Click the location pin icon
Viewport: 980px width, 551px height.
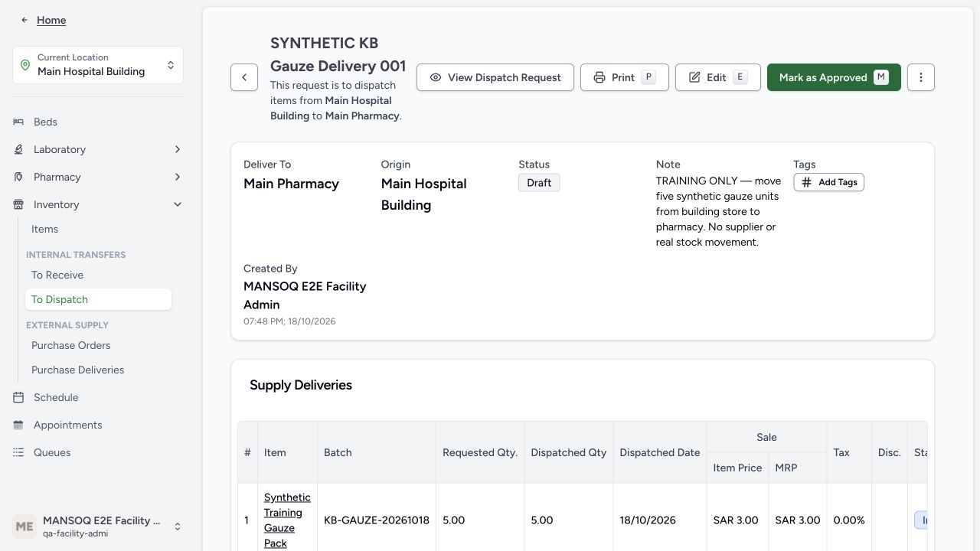[25, 65]
